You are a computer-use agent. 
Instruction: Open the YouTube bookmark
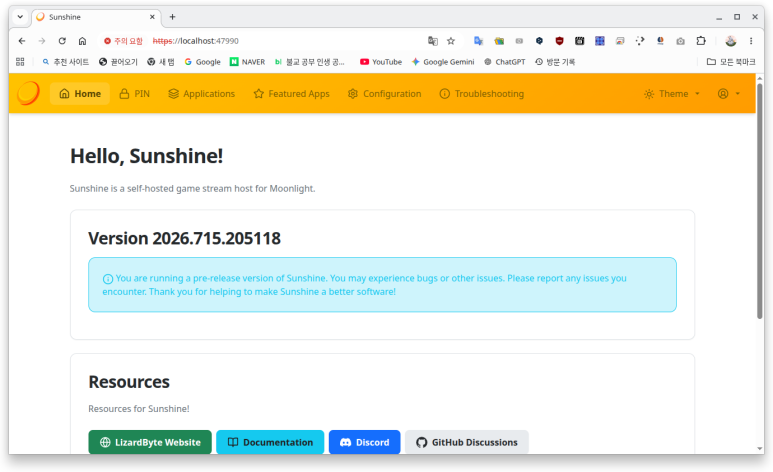coord(381,62)
